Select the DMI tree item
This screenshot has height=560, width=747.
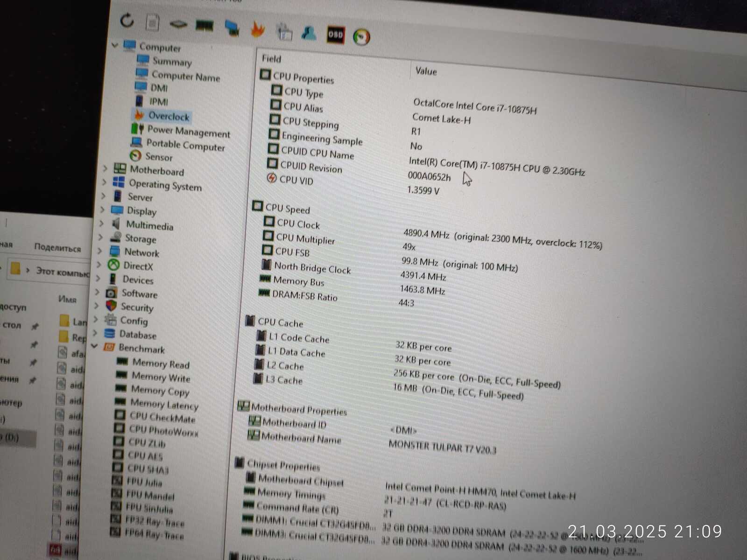pyautogui.click(x=159, y=88)
